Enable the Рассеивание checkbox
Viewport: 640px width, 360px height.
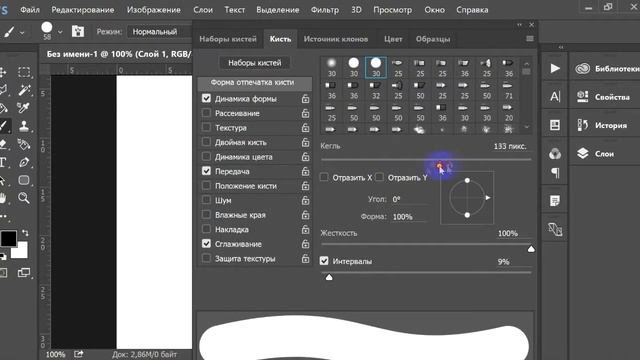click(x=206, y=113)
